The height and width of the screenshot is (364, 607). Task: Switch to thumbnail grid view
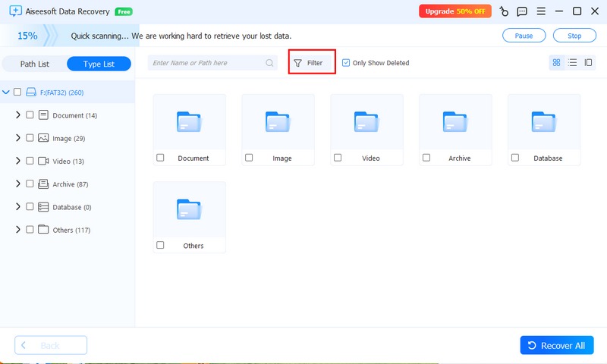point(556,63)
